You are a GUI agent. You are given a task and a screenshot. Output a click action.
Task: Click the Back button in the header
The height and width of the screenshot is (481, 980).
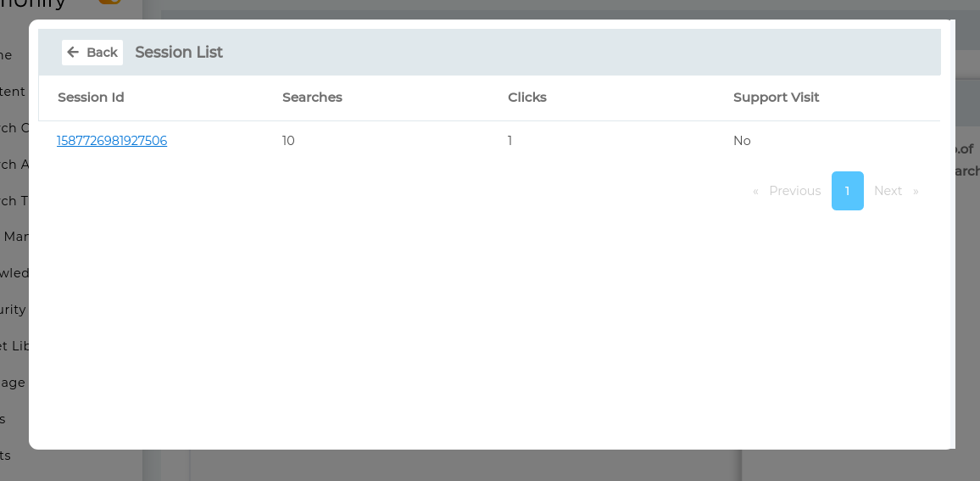pyautogui.click(x=92, y=53)
